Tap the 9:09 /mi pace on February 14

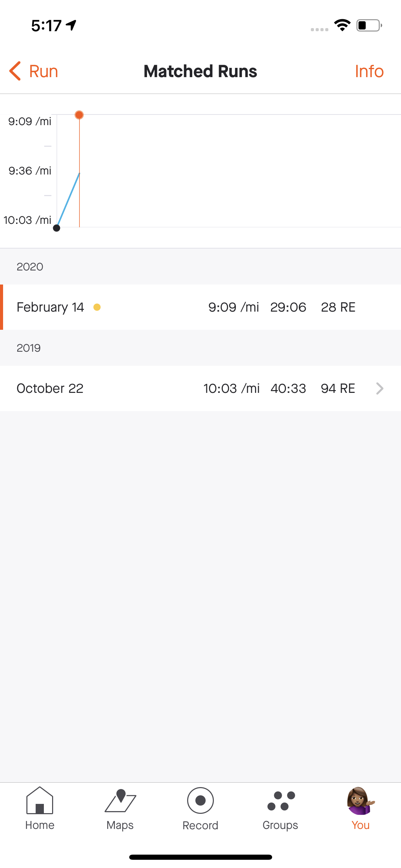click(x=234, y=307)
